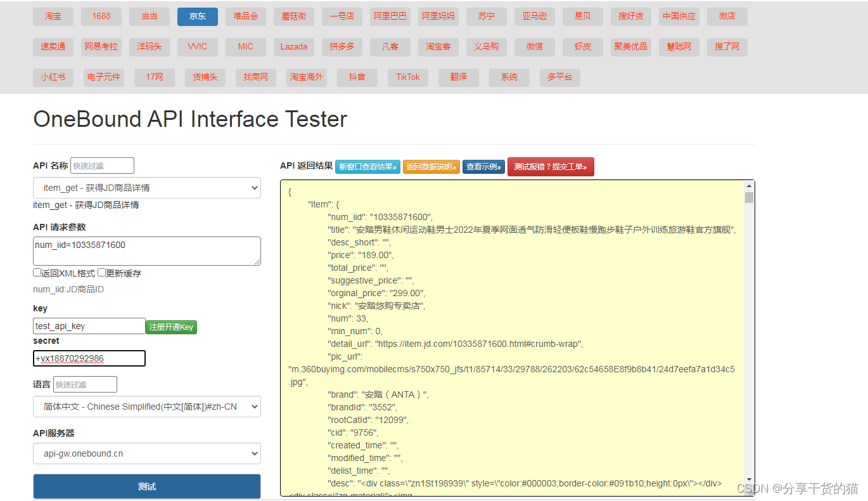The height and width of the screenshot is (501, 868).
Task: Click the result scrollbar up arrow
Action: [x=750, y=186]
